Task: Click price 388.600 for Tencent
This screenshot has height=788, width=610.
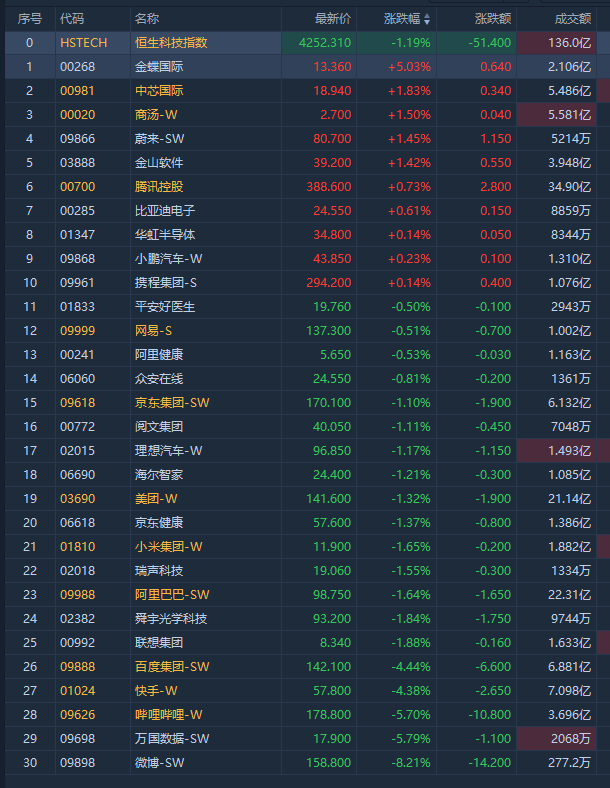Action: (329, 187)
